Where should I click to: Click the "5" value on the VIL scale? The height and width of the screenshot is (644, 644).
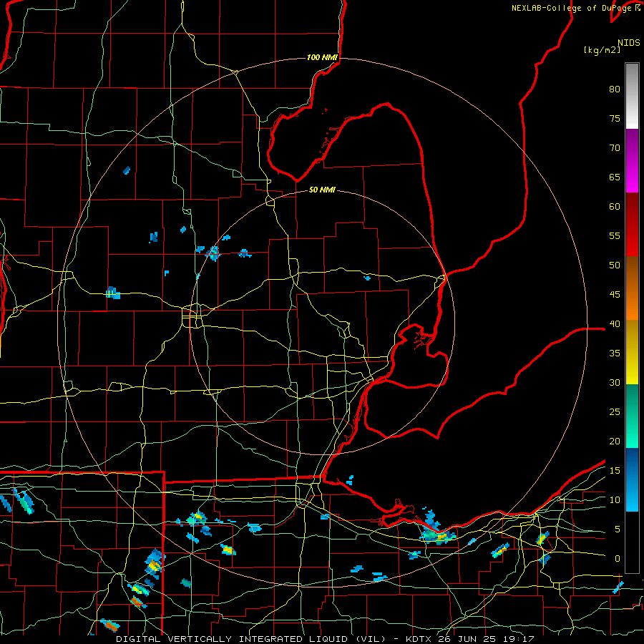[618, 530]
